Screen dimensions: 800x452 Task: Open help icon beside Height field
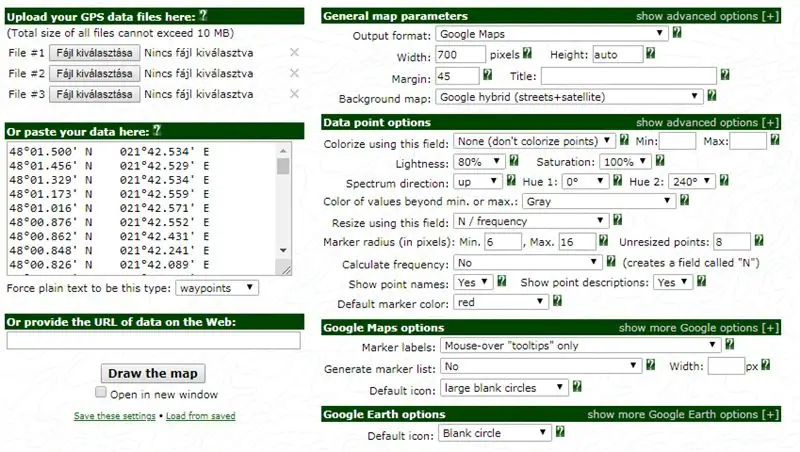coord(650,53)
